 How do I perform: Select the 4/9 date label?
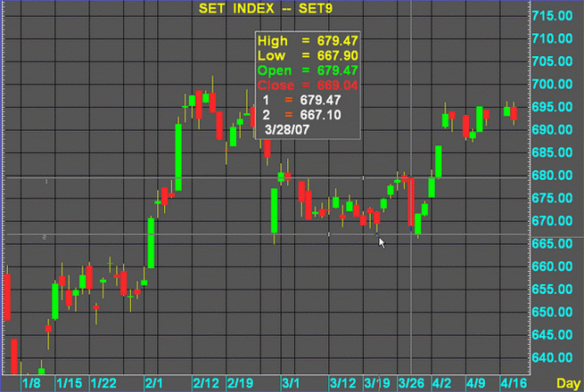476,383
